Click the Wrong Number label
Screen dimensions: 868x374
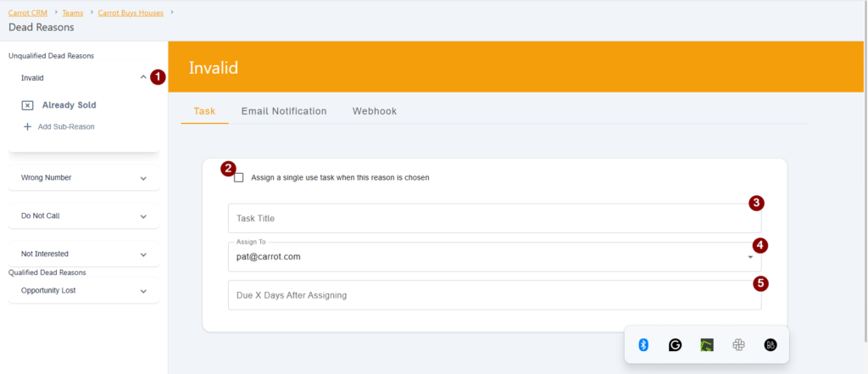[46, 178]
